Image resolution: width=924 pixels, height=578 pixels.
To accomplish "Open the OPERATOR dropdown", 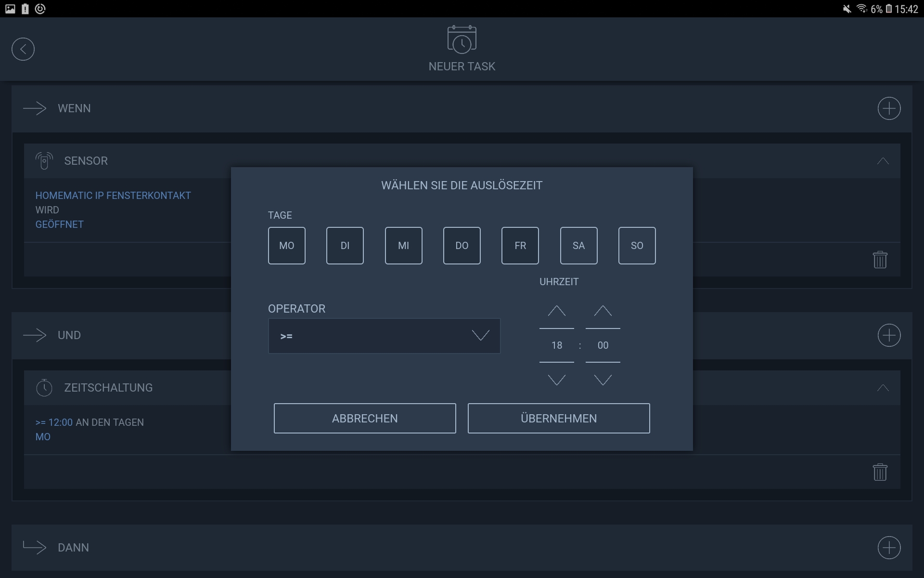I will [384, 336].
